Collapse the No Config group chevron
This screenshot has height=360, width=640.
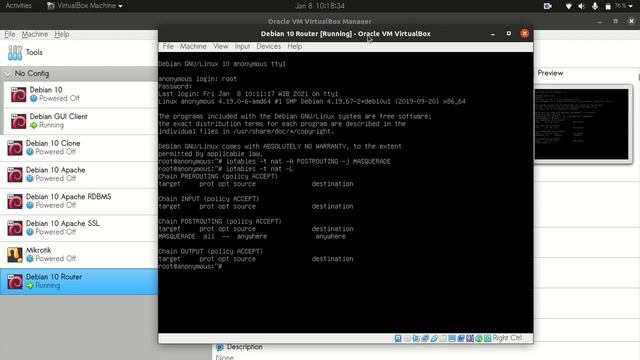[x=7, y=74]
